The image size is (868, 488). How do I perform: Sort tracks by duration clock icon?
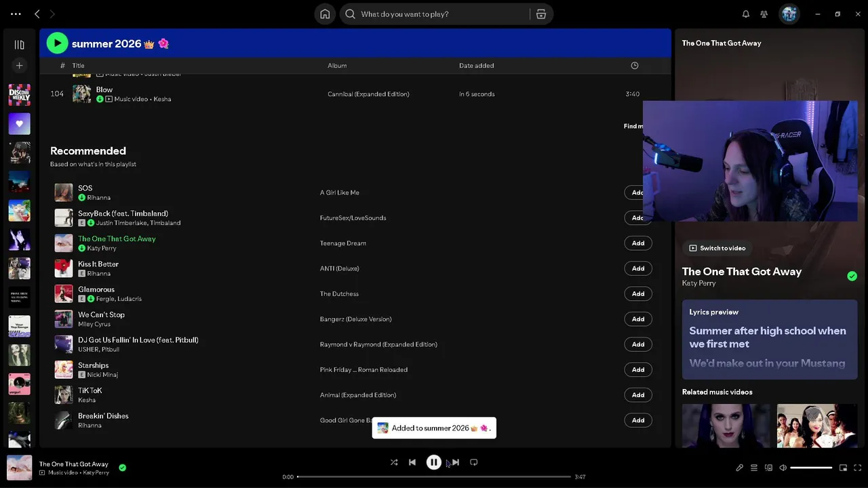(x=635, y=66)
